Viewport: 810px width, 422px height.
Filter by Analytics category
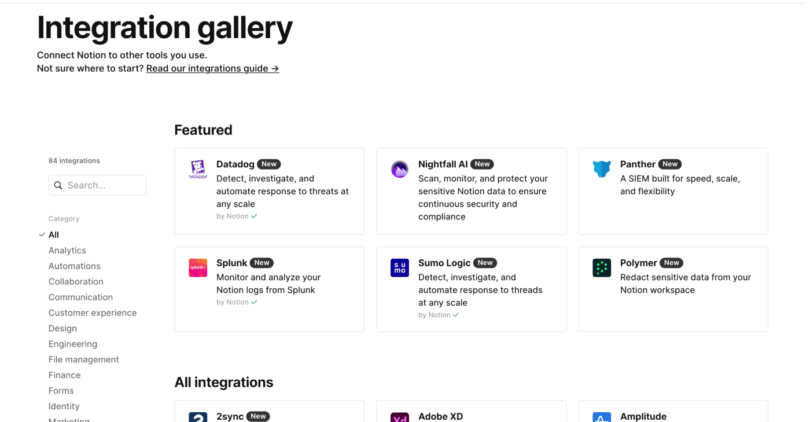[67, 251]
